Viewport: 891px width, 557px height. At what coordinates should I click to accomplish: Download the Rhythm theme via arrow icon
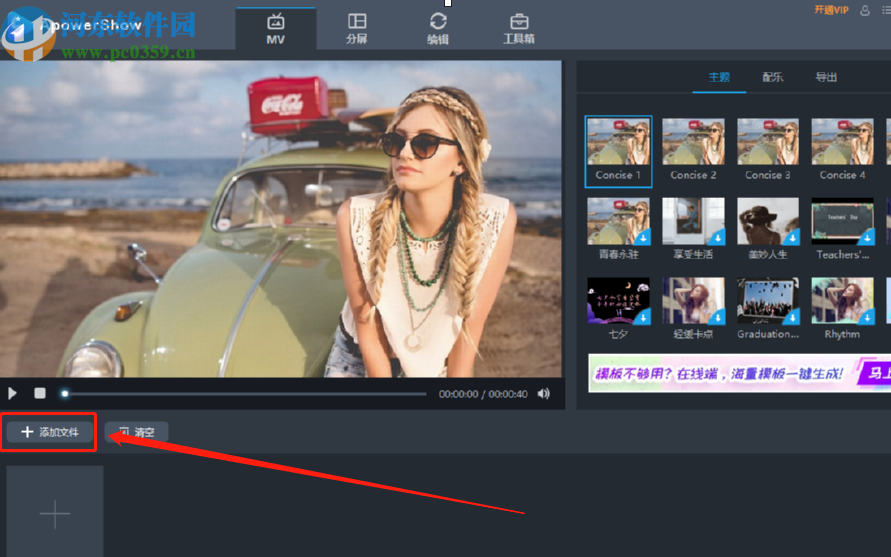[x=867, y=318]
